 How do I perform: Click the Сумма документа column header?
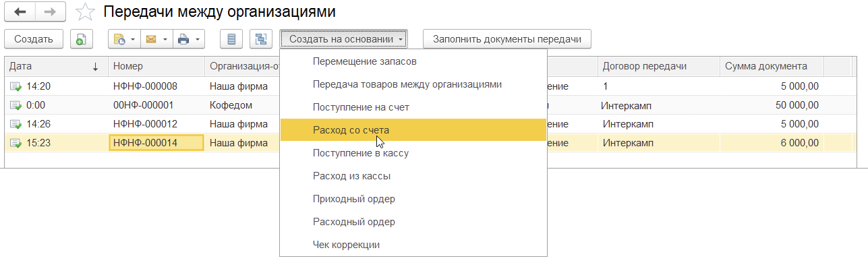(772, 66)
